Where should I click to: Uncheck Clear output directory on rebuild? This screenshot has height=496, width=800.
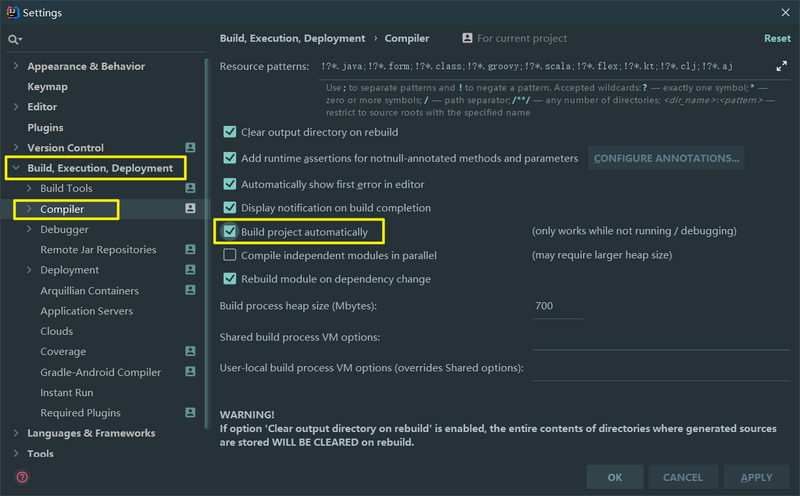pyautogui.click(x=230, y=132)
